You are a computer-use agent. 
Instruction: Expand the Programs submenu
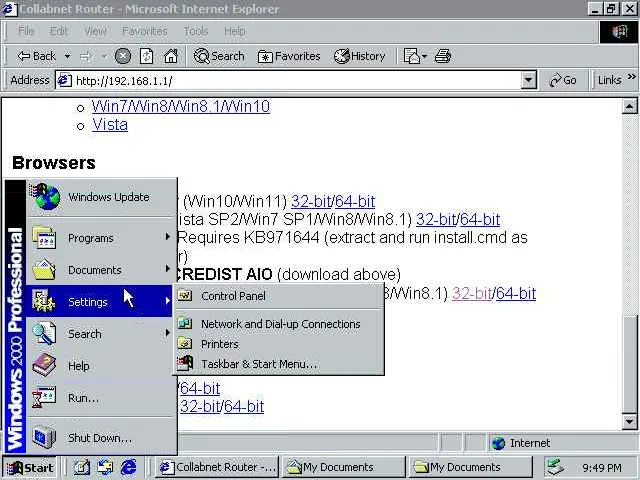[x=101, y=238]
